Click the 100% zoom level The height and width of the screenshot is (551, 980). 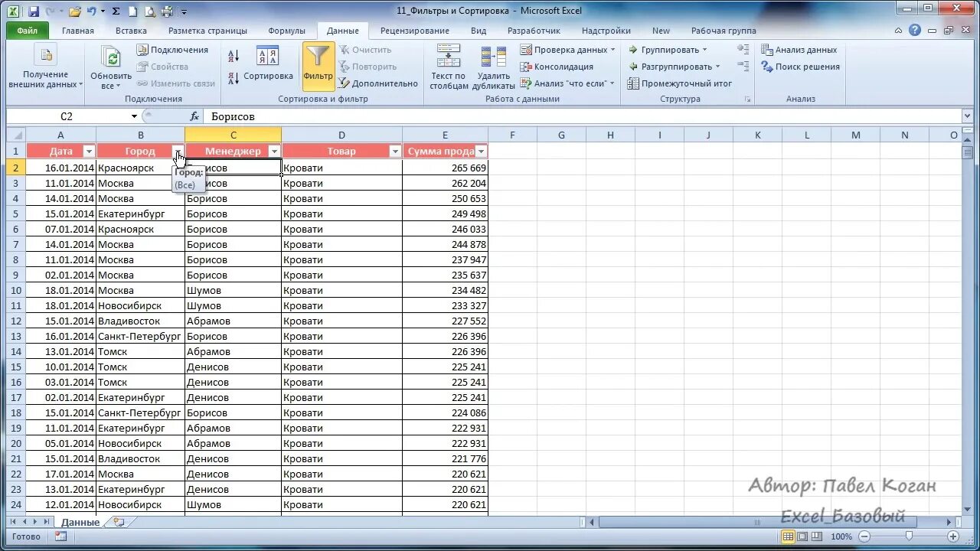point(841,536)
